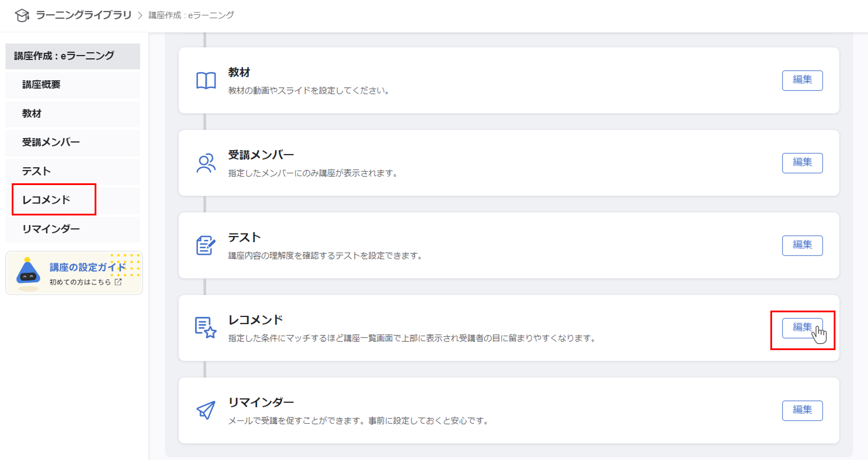Click the テスト notepad pencil icon
Image resolution: width=868 pixels, height=460 pixels.
click(205, 245)
